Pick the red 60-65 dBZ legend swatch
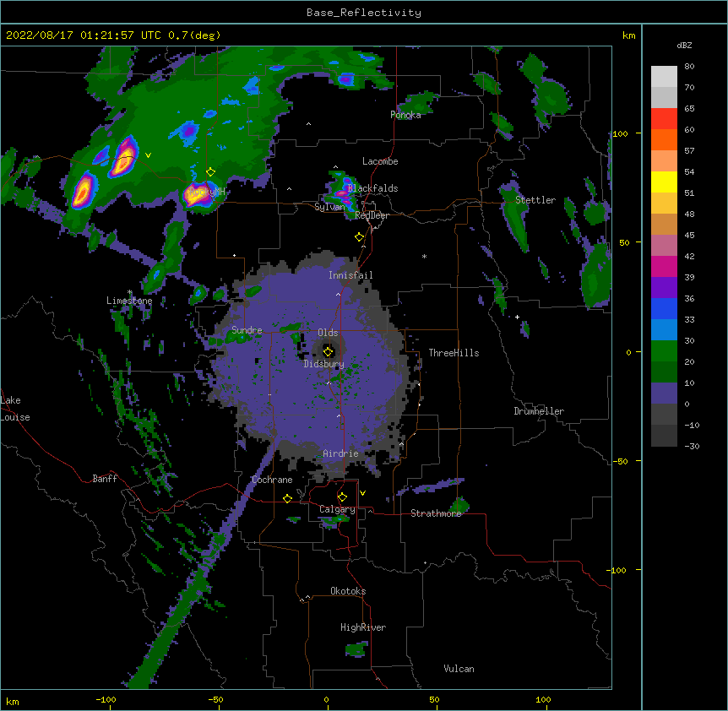 point(664,118)
